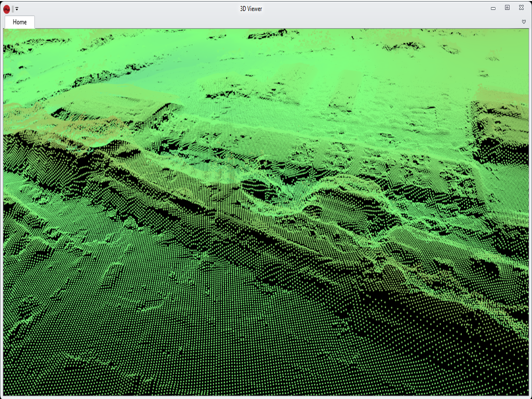Viewport: 532px width, 399px height.
Task: Open the quick access toolbar dropdown arrow
Action: [x=17, y=9]
